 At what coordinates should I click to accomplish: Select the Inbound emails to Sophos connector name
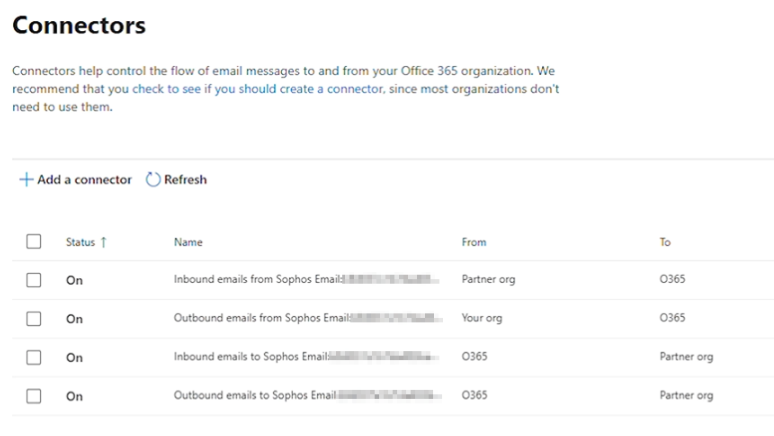tap(251, 357)
